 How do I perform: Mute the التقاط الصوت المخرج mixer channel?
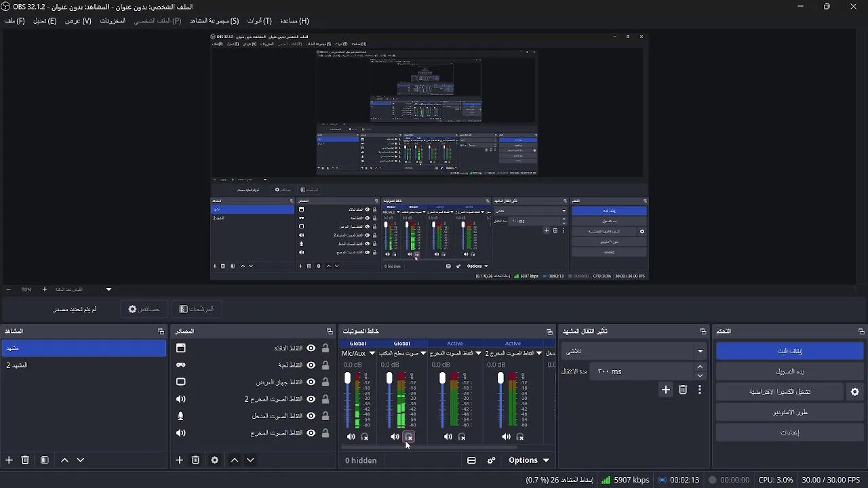(448, 437)
